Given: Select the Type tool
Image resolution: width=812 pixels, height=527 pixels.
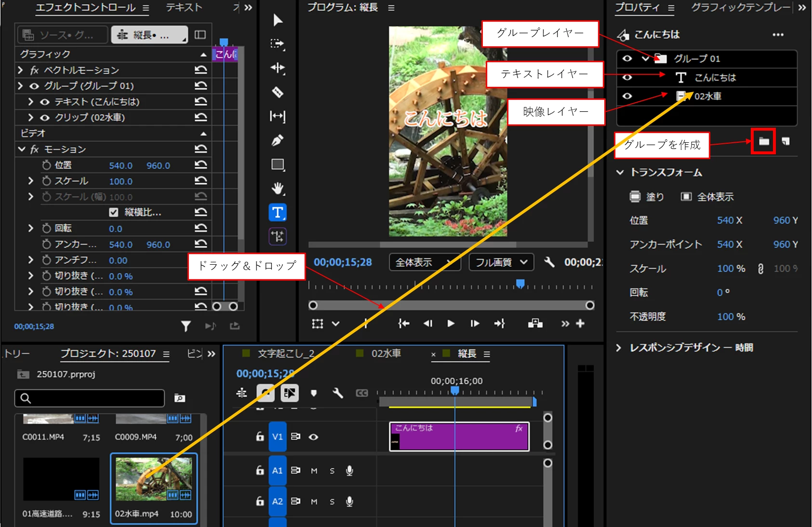Looking at the screenshot, I should [278, 213].
